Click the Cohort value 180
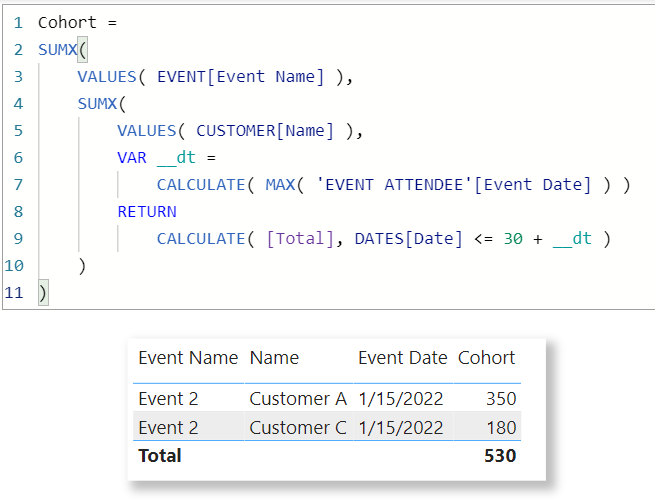This screenshot has height=499, width=655. pyautogui.click(x=501, y=428)
